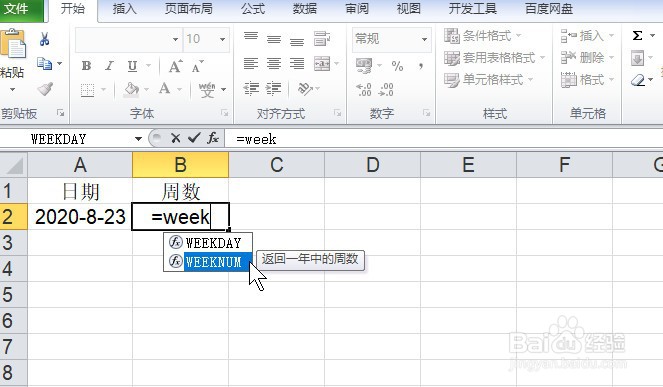The height and width of the screenshot is (387, 663).
Task: Apply percent style
Action: 397,66
